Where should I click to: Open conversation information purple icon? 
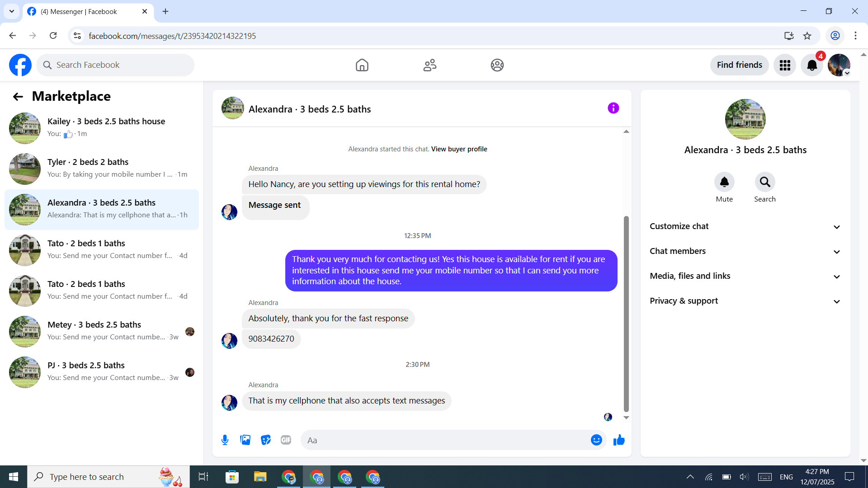click(x=613, y=108)
